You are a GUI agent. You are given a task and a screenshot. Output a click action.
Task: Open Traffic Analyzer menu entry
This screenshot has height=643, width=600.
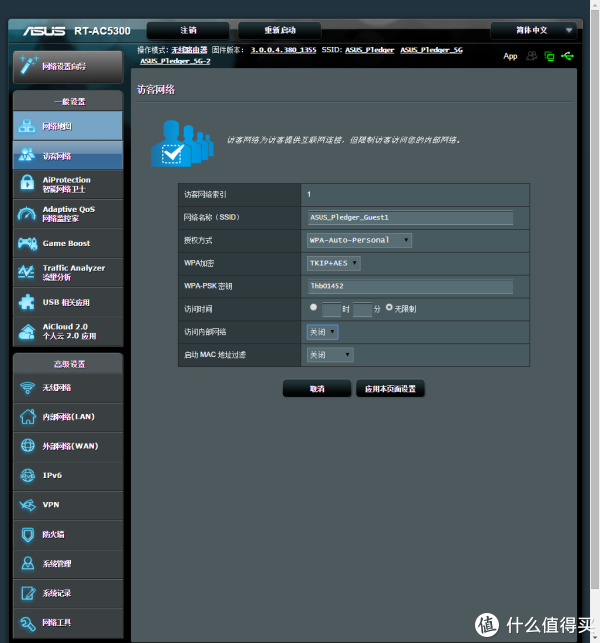(68, 272)
